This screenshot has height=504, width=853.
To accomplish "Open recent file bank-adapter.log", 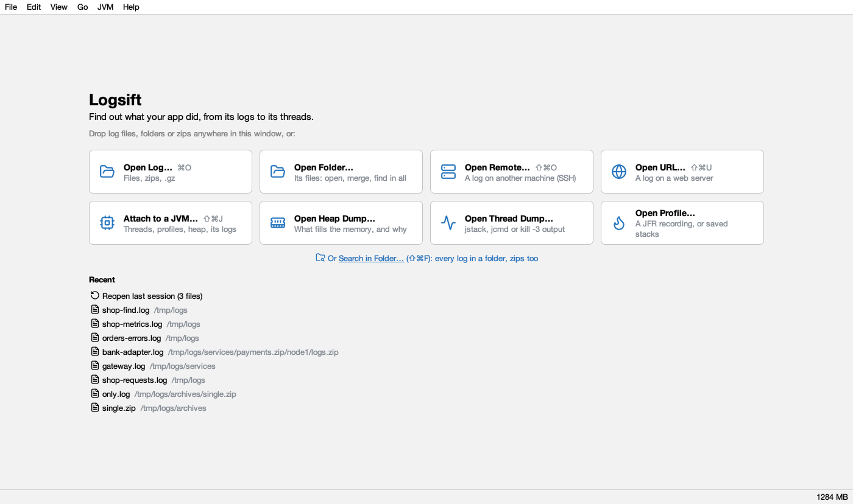I will pyautogui.click(x=133, y=352).
